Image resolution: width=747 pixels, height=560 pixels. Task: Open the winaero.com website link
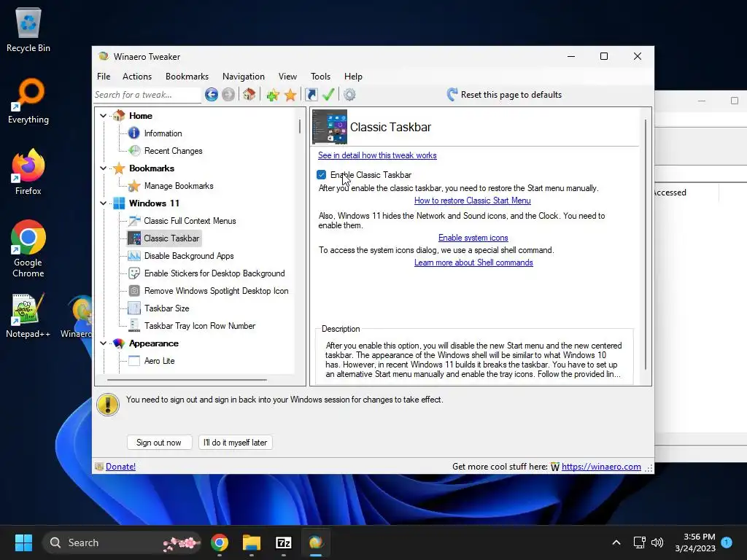tap(601, 467)
